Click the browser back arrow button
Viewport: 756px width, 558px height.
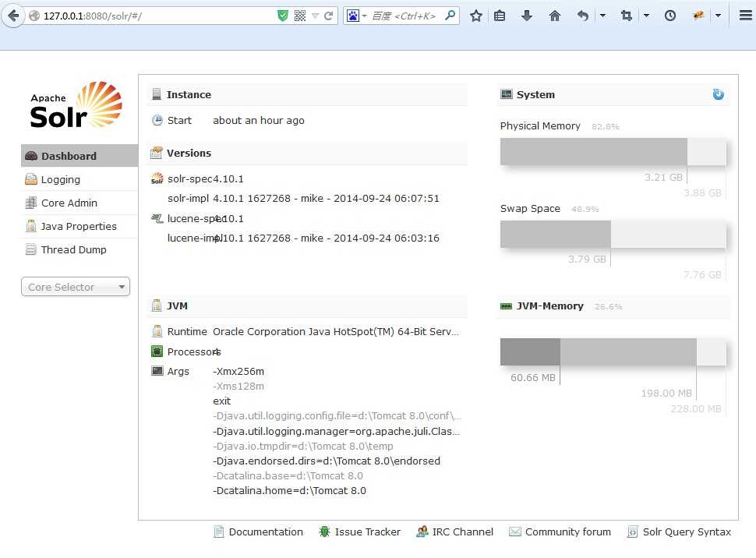coord(13,16)
